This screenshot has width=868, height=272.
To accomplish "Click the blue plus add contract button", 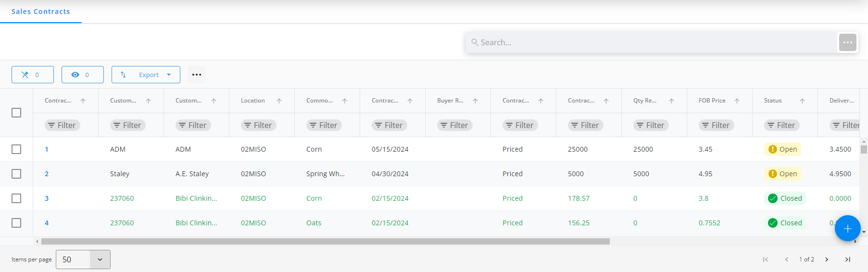I will coord(847,228).
